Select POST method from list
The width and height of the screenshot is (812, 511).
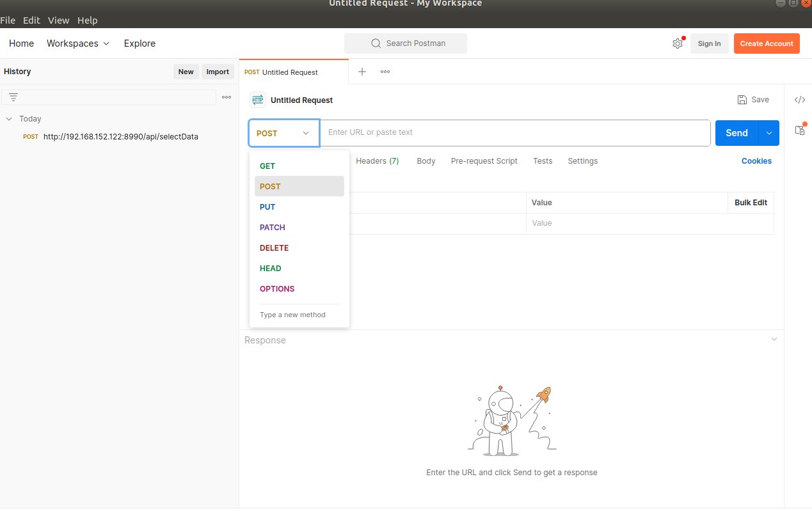tap(299, 186)
